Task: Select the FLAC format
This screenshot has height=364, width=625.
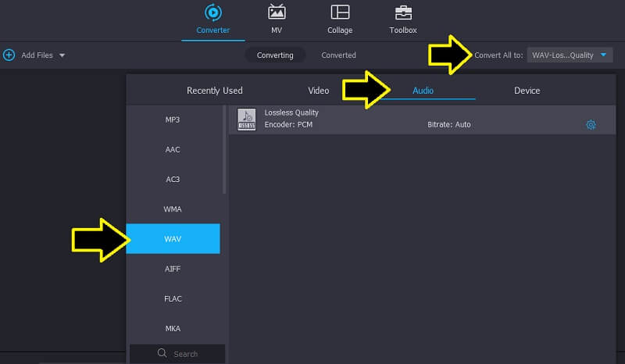Action: tap(173, 298)
